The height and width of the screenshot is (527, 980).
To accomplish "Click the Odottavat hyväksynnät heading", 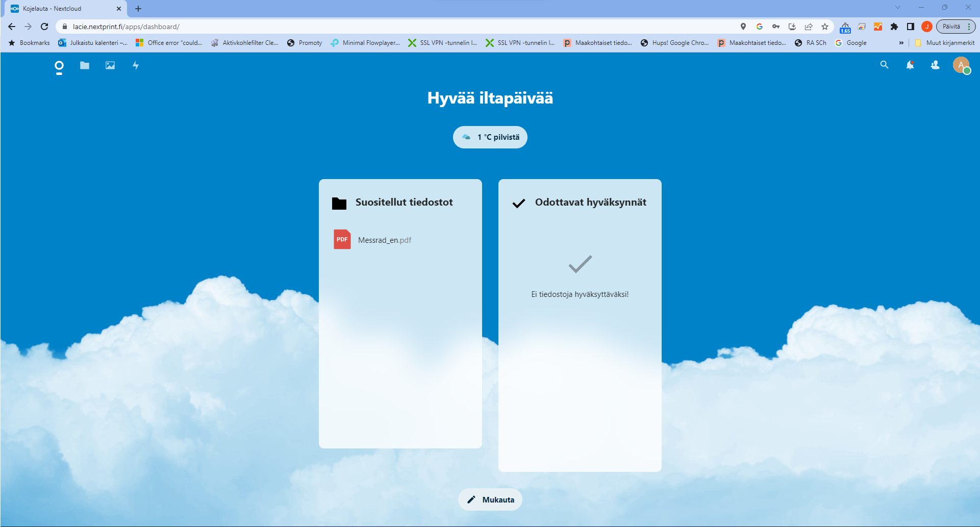I will click(591, 202).
